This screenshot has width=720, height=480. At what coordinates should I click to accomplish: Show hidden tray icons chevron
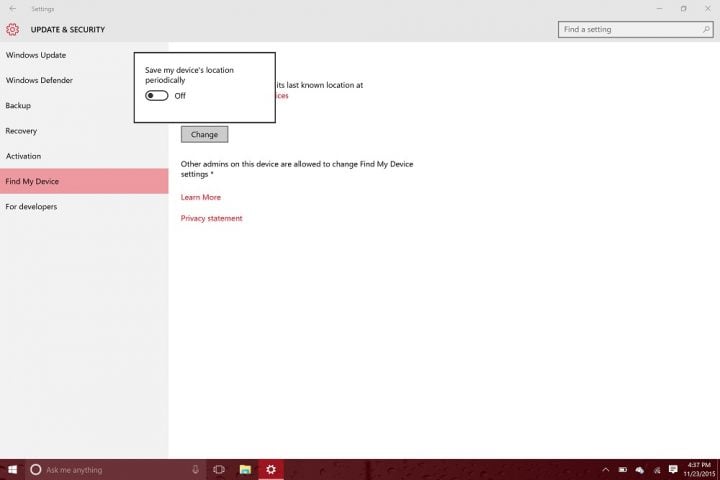coord(606,470)
